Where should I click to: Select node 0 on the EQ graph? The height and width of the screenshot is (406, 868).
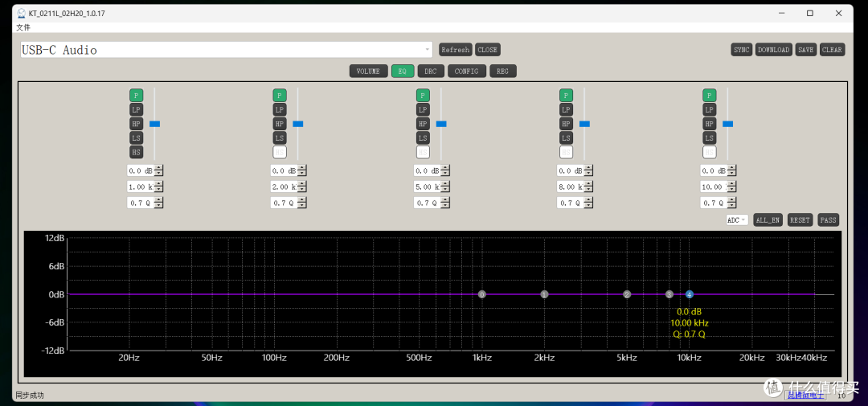point(482,295)
